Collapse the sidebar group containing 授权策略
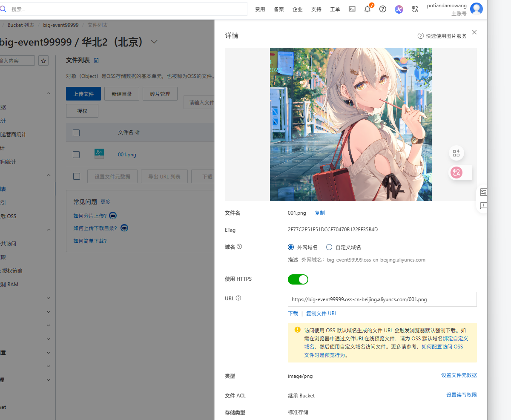Screen dimensions: 511x420 [48, 230]
